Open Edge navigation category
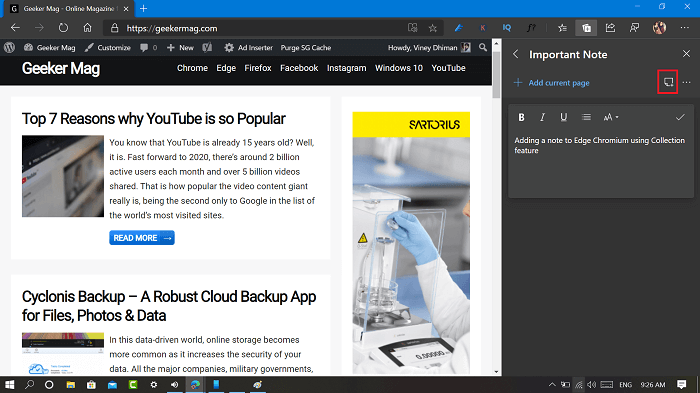Image resolution: width=700 pixels, height=393 pixels. pos(226,68)
